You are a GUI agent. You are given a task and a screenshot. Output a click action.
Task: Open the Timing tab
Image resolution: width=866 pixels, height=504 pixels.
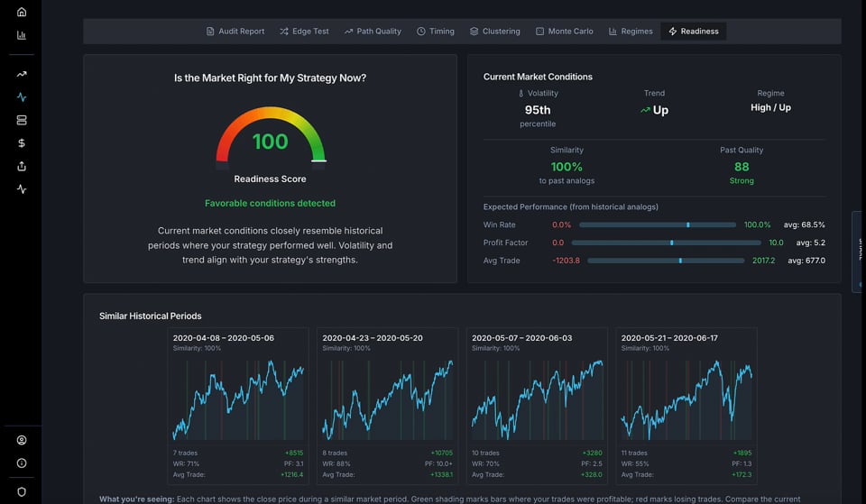[436, 32]
